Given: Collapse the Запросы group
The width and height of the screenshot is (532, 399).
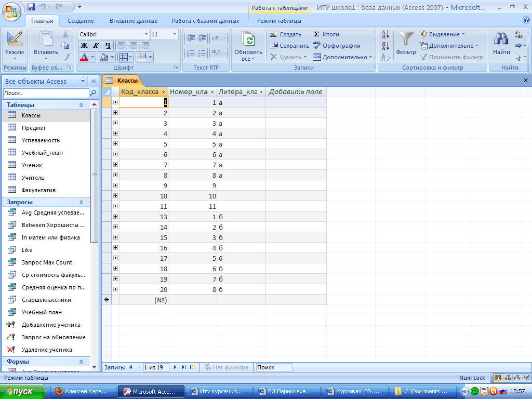Looking at the screenshot, I should 81,202.
